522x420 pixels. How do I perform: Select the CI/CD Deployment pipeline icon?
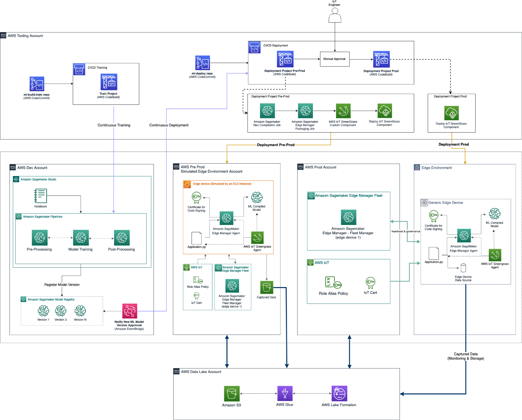(254, 47)
